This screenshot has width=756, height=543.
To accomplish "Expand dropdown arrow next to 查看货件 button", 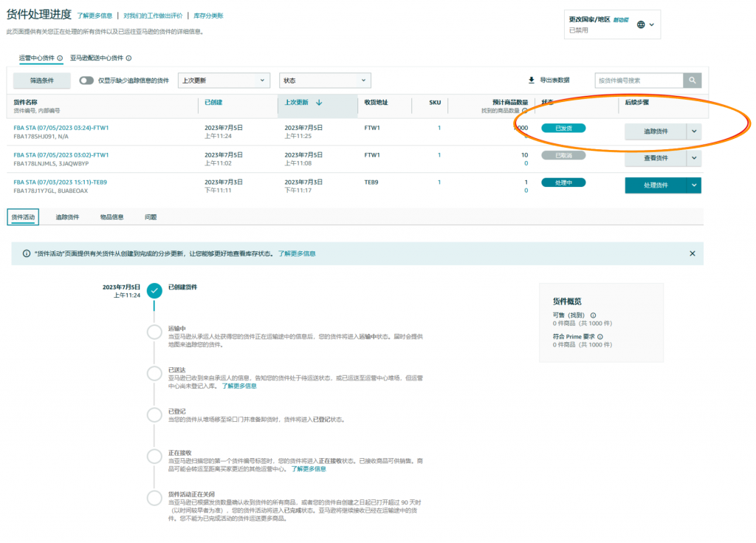I will point(694,158).
